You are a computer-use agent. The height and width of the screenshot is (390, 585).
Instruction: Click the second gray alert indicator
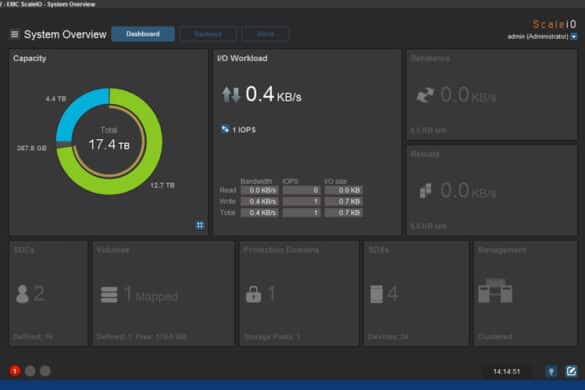pyautogui.click(x=30, y=371)
